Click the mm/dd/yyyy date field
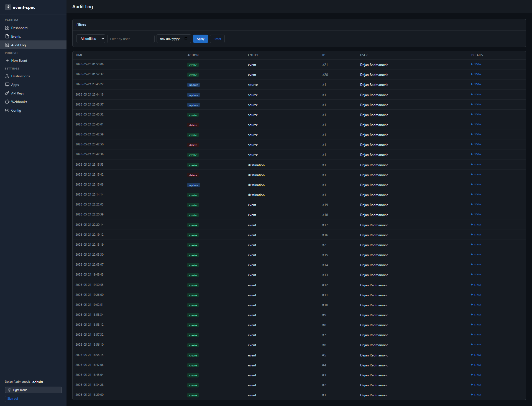This screenshot has width=532, height=406. (x=174, y=39)
